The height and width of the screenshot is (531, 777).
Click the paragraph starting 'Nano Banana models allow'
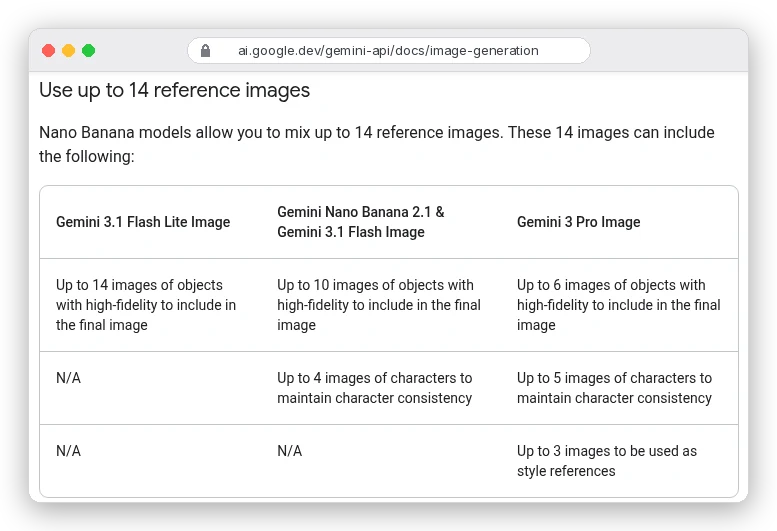click(x=377, y=144)
